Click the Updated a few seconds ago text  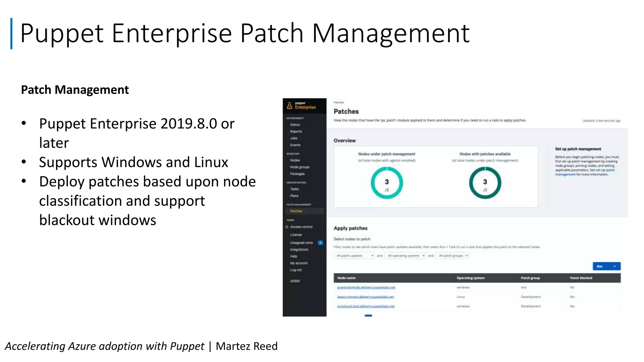tap(601, 121)
